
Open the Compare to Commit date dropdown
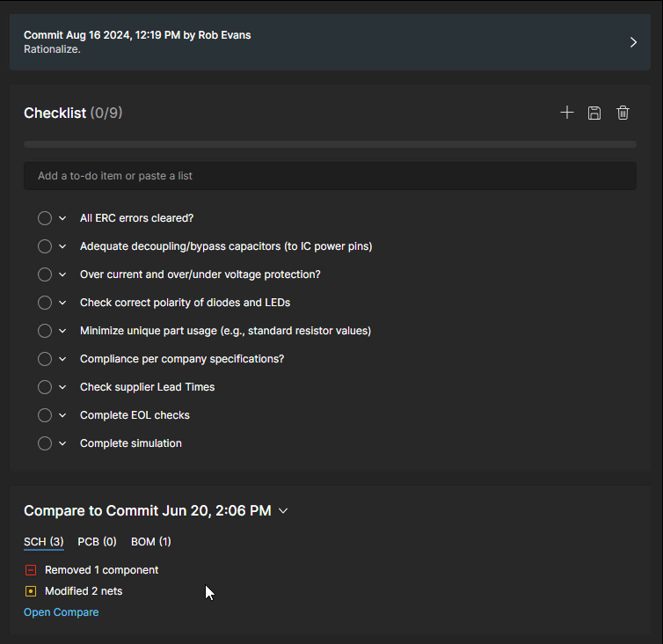point(283,511)
